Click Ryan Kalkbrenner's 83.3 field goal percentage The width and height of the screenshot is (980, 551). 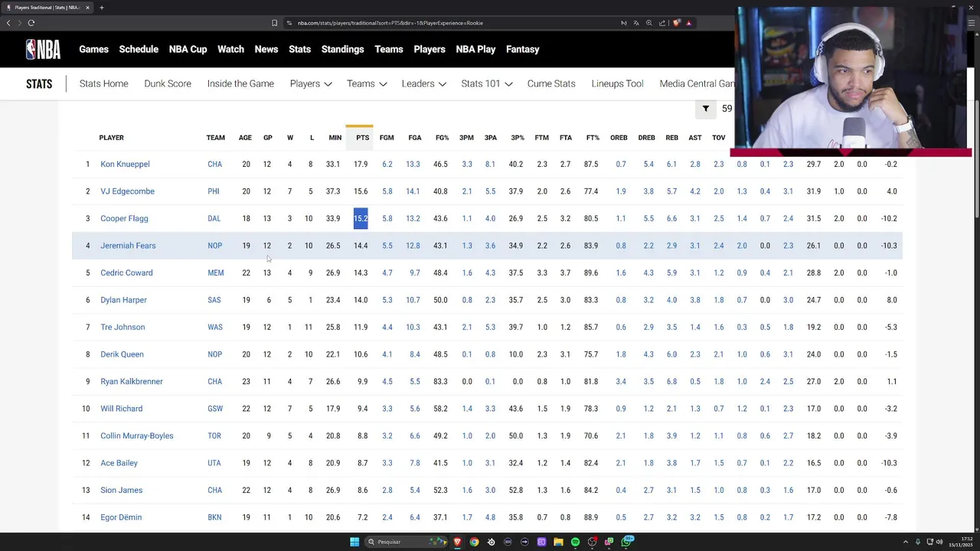(x=440, y=382)
